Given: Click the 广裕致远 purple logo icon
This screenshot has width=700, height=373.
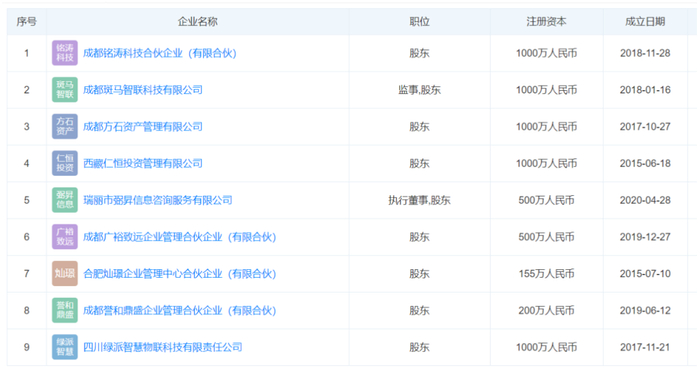Looking at the screenshot, I should tap(65, 237).
